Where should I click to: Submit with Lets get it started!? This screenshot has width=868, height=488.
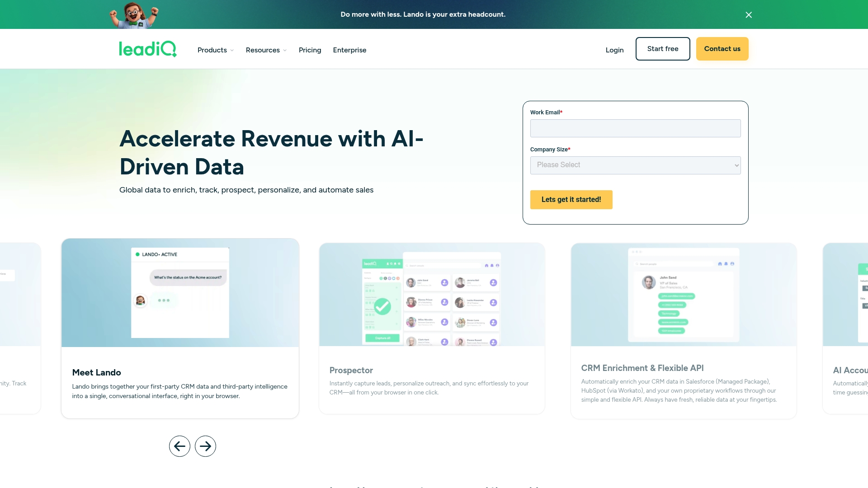(x=571, y=200)
